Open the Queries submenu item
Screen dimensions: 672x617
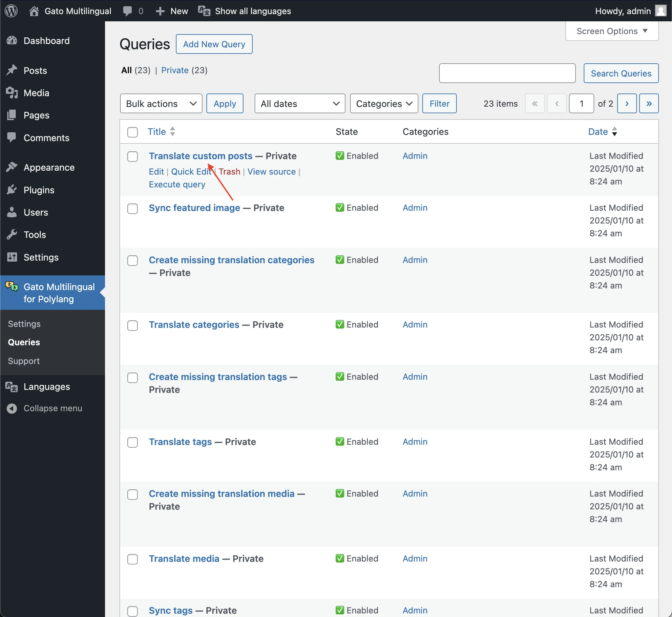(x=23, y=342)
